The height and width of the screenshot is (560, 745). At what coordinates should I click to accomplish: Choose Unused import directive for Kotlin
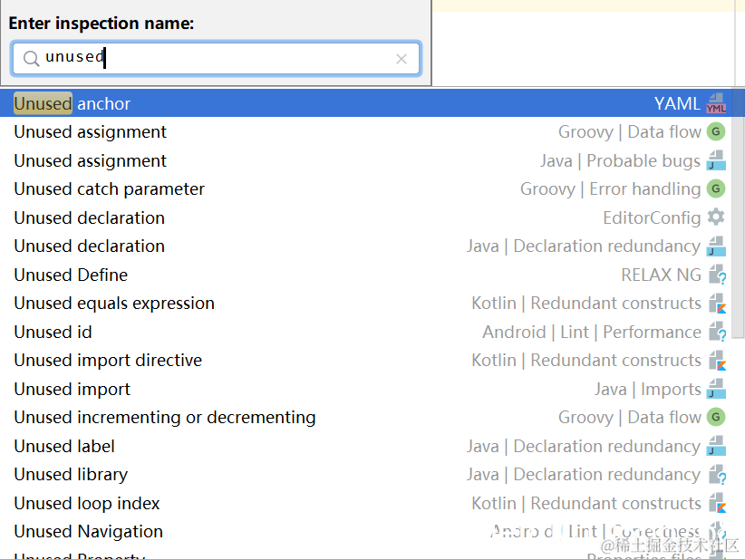coord(108,361)
